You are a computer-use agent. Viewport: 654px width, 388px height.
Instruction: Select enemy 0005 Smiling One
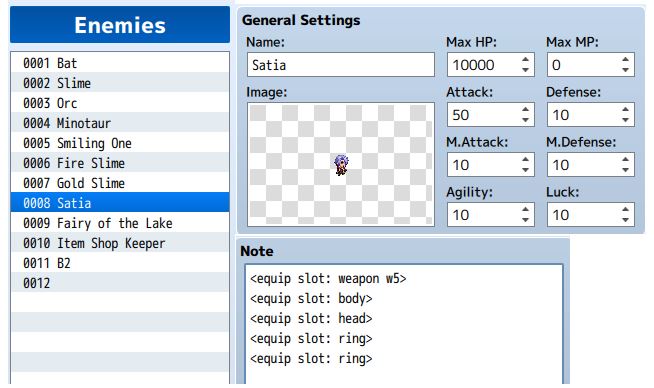120,143
